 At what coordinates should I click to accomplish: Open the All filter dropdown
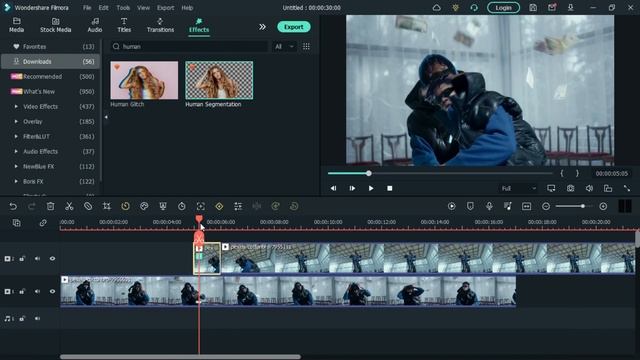pyautogui.click(x=284, y=47)
